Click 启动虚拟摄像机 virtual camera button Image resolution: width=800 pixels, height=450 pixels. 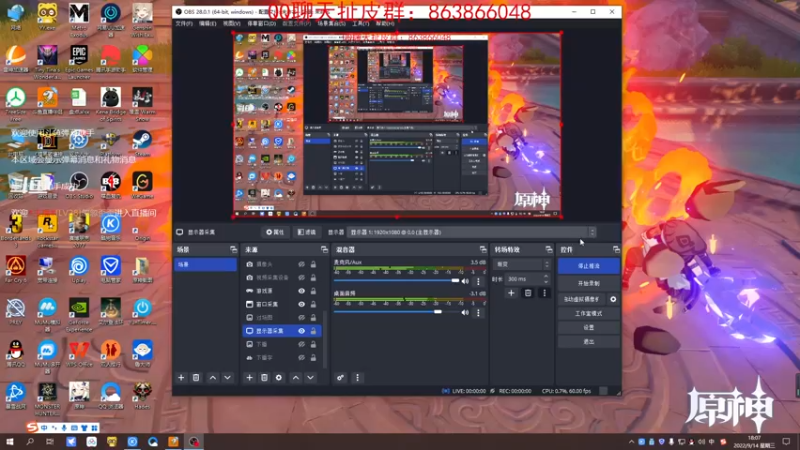tap(582, 299)
